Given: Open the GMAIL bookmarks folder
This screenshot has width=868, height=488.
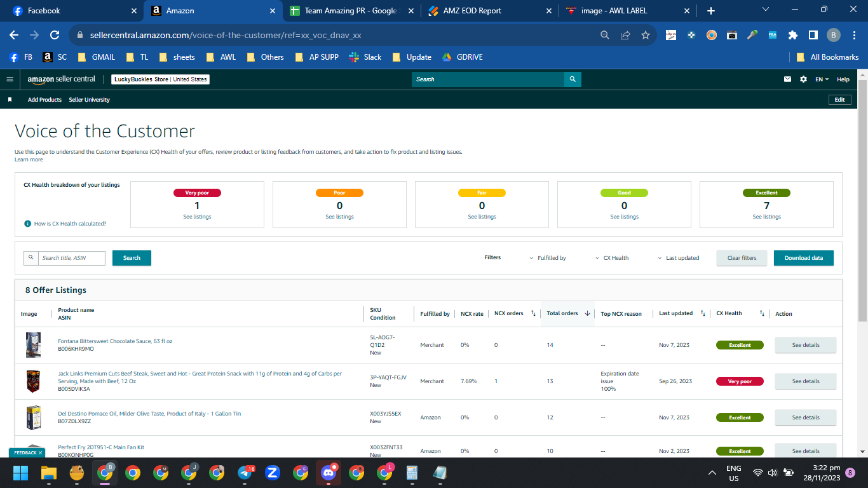Looking at the screenshot, I should 96,57.
